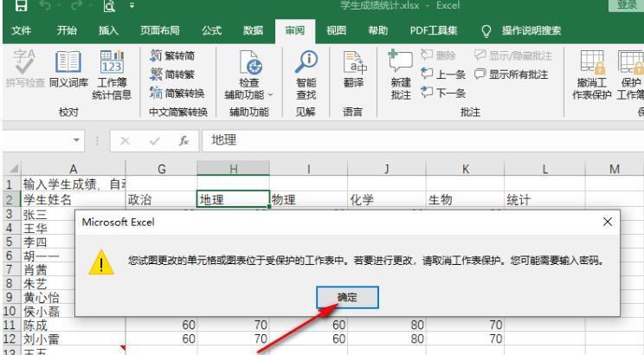Click the 统计 header cell
This screenshot has width=644, height=355.
tap(544, 200)
